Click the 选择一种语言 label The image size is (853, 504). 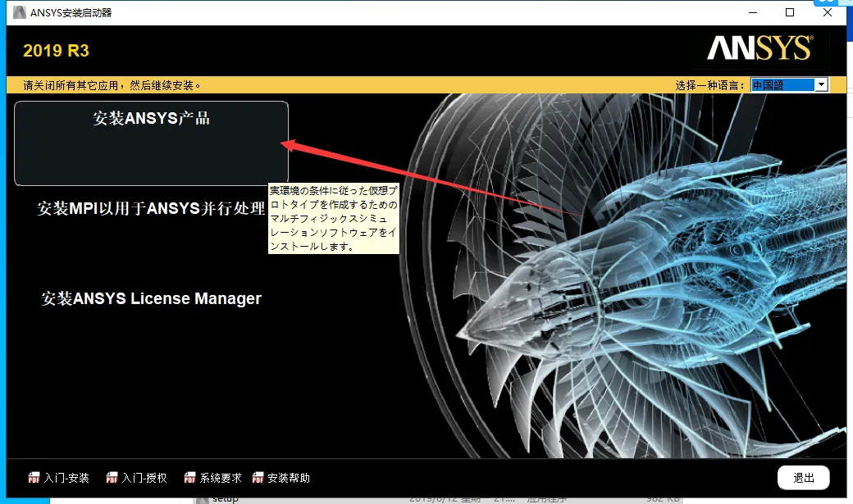710,85
